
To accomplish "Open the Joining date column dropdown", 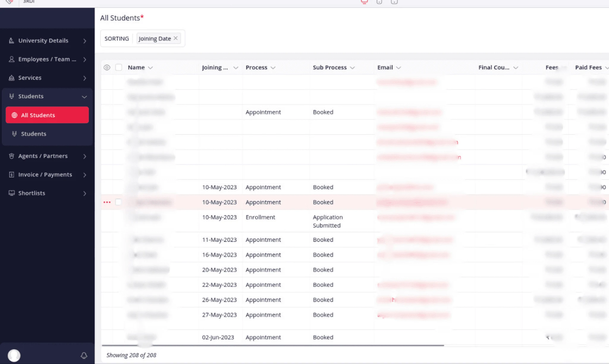I will click(236, 68).
